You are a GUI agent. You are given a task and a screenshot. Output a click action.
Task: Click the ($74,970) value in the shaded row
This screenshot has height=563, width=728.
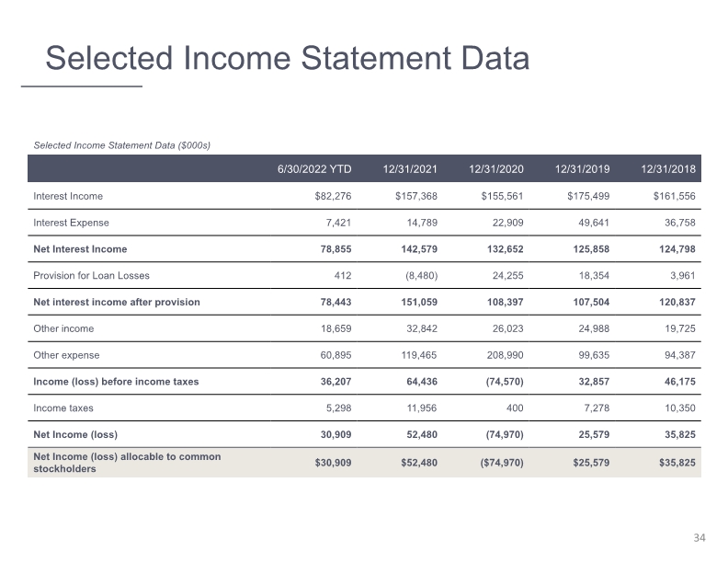(x=502, y=463)
